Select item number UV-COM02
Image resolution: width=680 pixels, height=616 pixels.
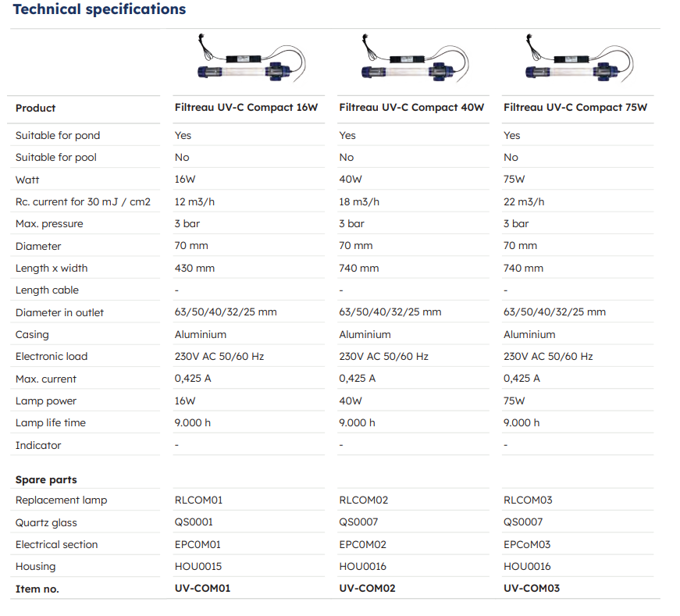[x=367, y=589]
